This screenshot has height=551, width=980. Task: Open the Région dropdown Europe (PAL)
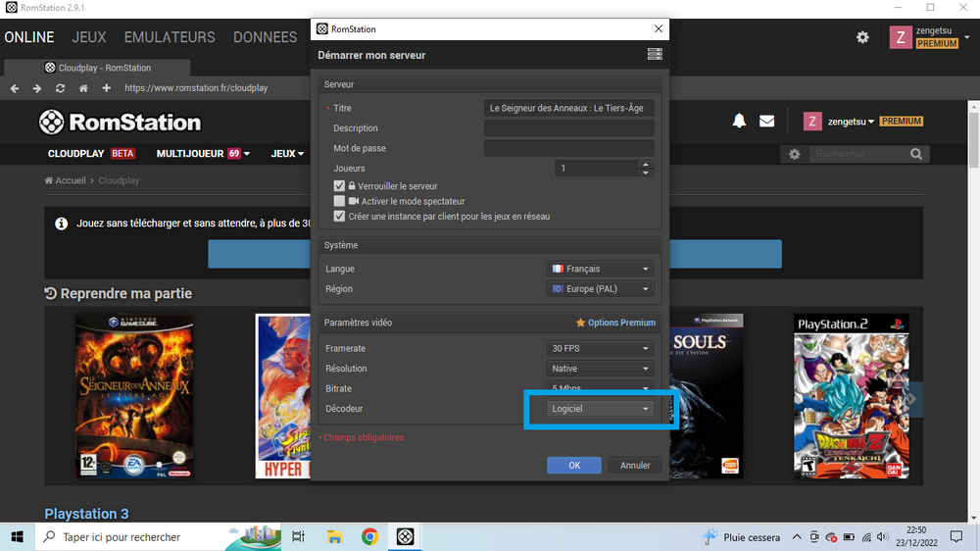[x=600, y=288]
